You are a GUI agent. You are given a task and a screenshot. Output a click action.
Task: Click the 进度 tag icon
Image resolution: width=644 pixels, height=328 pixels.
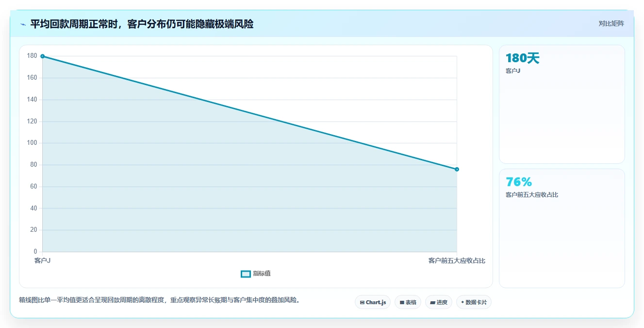coord(432,303)
